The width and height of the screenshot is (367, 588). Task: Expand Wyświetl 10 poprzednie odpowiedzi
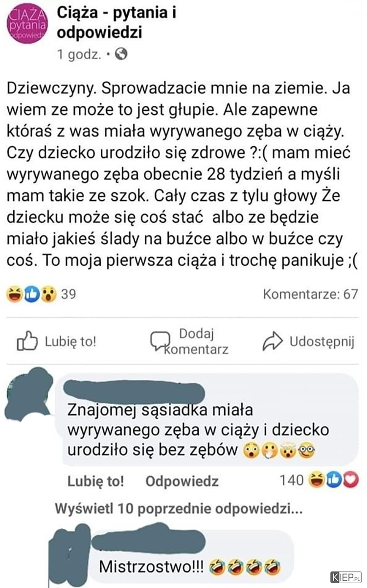pos(179,509)
